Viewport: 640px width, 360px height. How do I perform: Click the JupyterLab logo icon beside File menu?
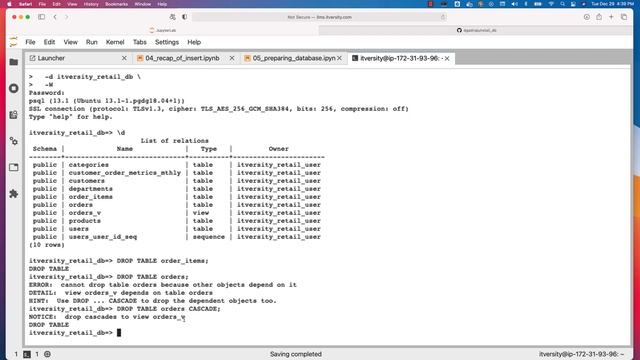point(13,42)
